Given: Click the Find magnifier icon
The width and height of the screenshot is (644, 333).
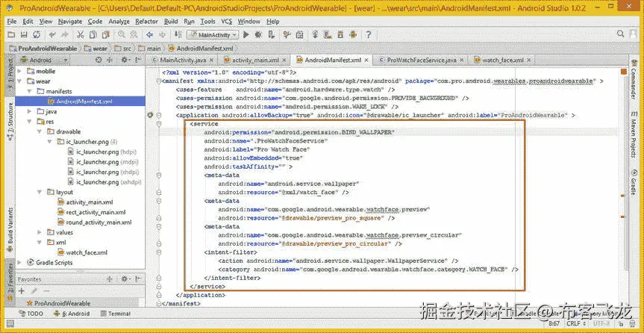Looking at the screenshot, I should point(122,34).
